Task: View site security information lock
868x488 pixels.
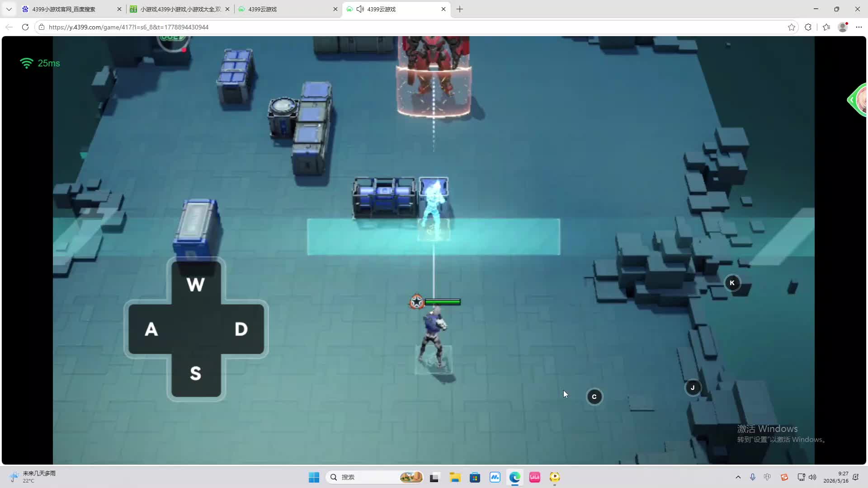Action: [42, 27]
